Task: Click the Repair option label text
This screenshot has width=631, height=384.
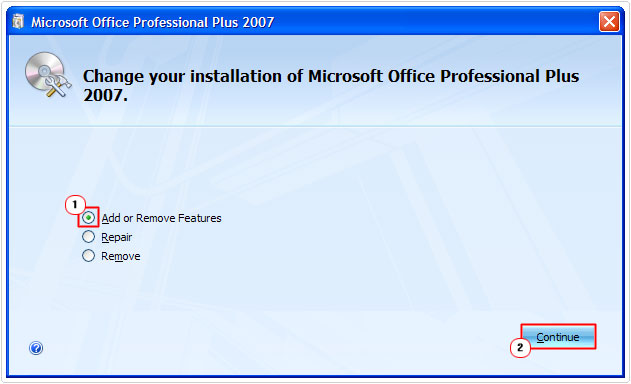Action: point(116,237)
